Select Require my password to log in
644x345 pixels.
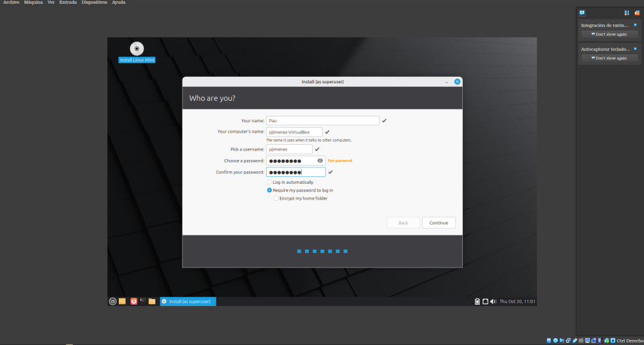pos(269,190)
